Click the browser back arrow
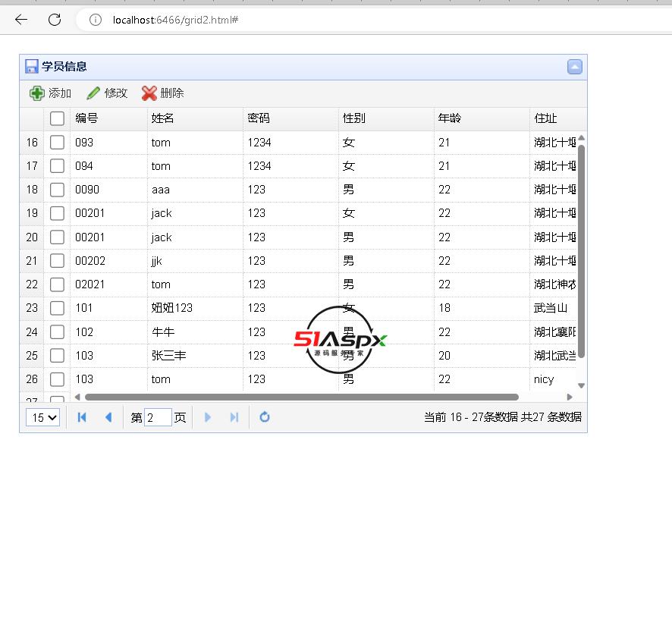Viewport: 672px width, 619px height. [x=21, y=20]
